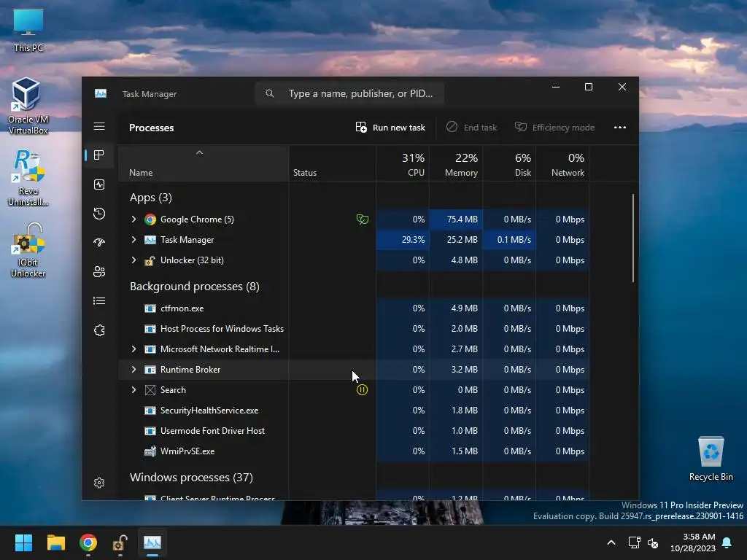Click the Apps (3) group header
This screenshot has height=560, width=747.
pyautogui.click(x=150, y=197)
